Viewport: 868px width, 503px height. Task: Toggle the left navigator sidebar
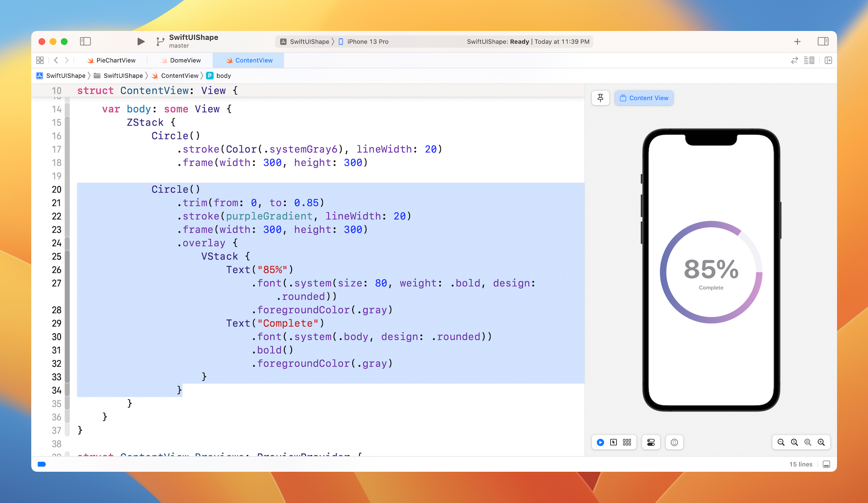(85, 42)
